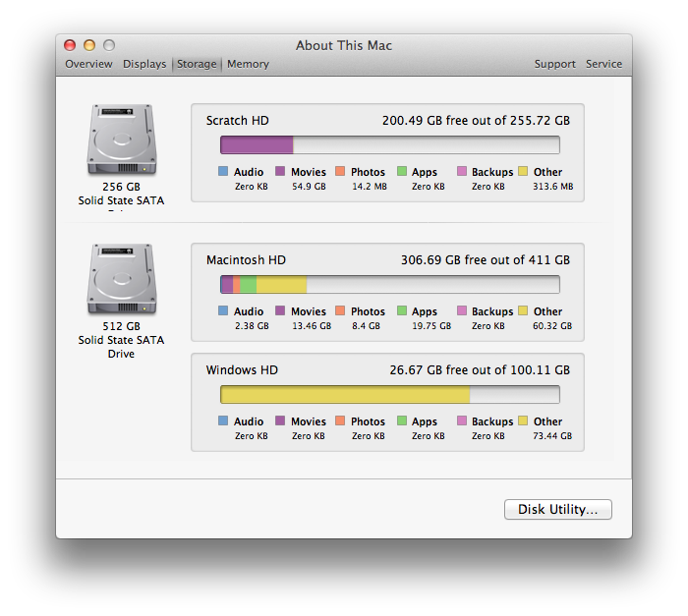Click the Macintosh HD storage usage bar
The height and width of the screenshot is (616, 688).
pos(390,284)
